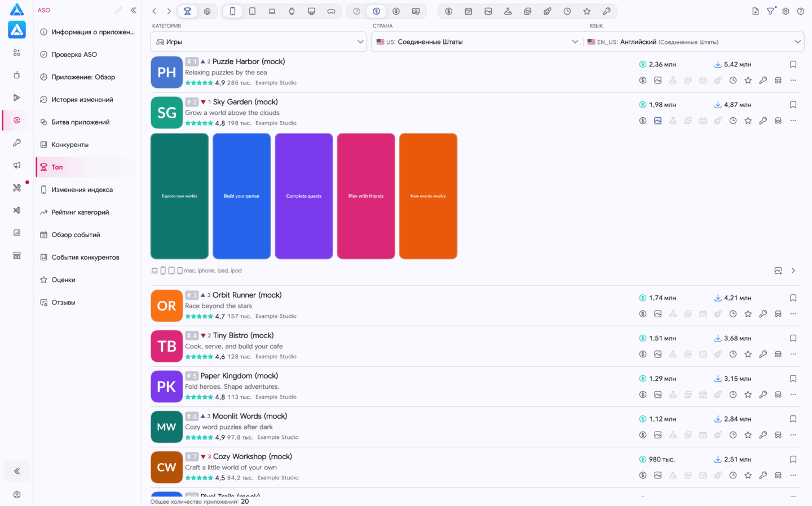Select the top grossing banknote toggle
812x506 pixels.
pos(416,11)
